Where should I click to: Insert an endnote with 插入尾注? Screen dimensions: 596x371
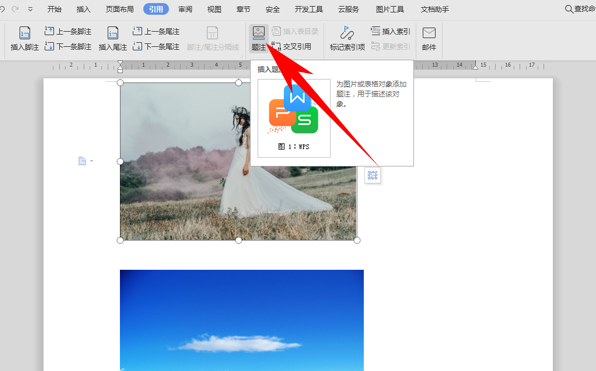113,38
